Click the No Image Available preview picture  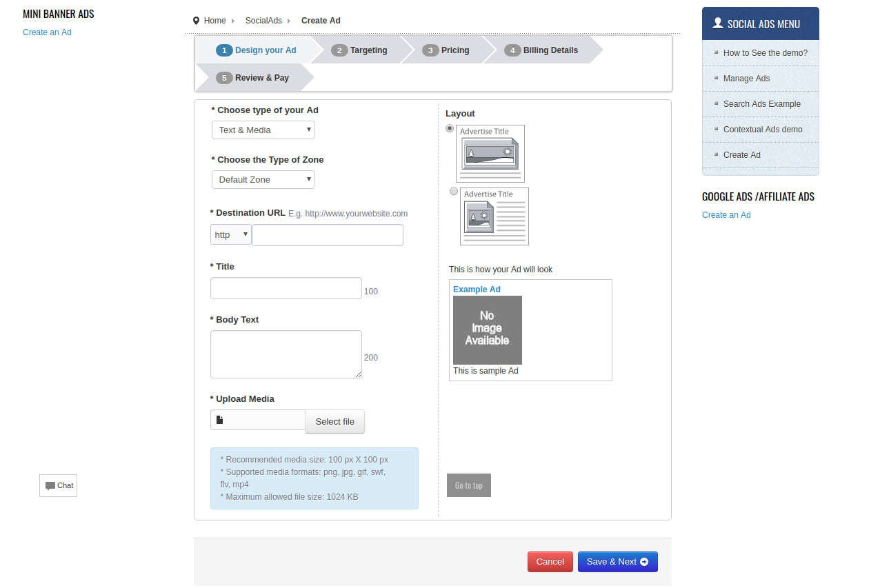coord(487,330)
